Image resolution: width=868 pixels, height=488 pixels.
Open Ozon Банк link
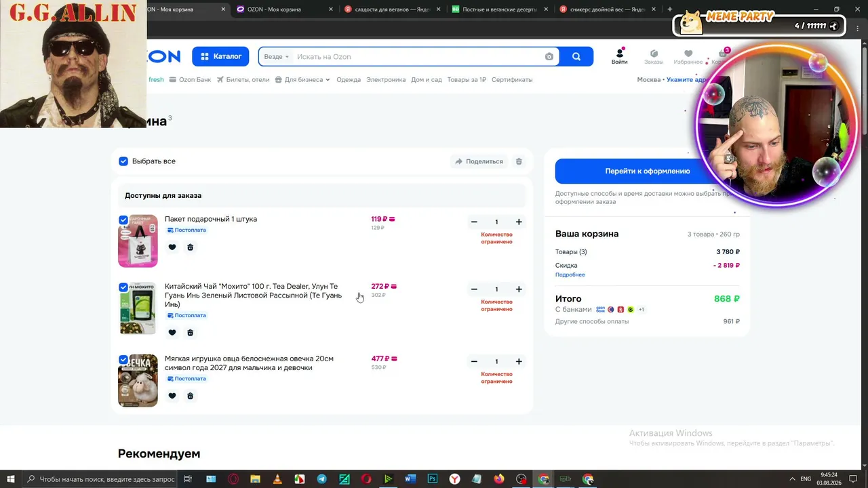tap(191, 80)
